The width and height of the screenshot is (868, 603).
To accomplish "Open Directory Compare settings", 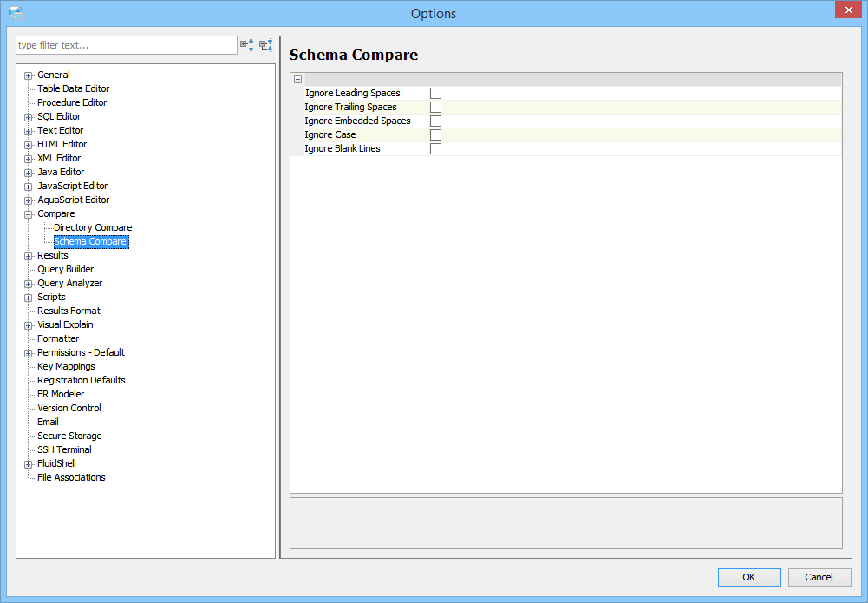I will coord(93,227).
